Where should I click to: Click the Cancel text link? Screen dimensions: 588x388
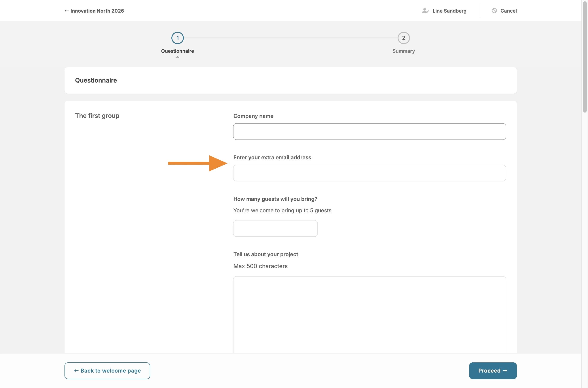point(508,11)
